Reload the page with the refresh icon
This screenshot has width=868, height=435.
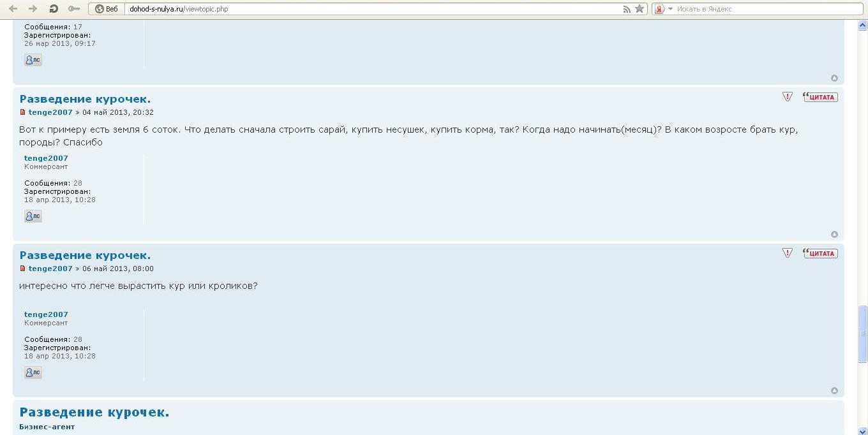pyautogui.click(x=54, y=9)
